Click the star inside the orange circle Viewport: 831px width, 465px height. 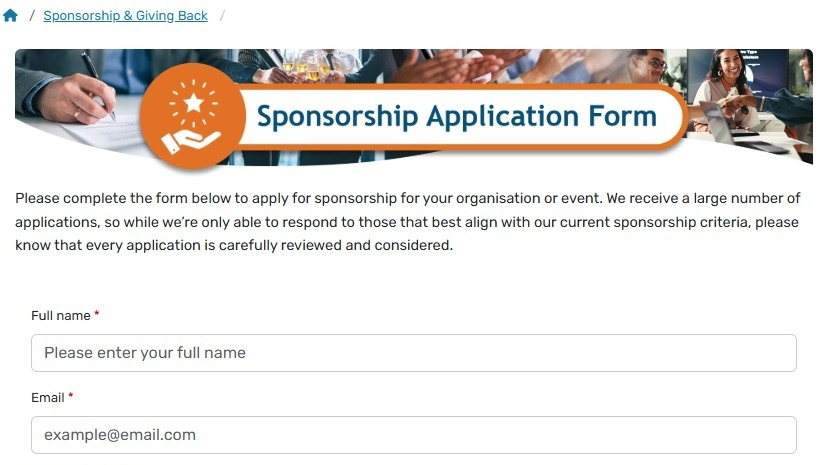pyautogui.click(x=194, y=104)
